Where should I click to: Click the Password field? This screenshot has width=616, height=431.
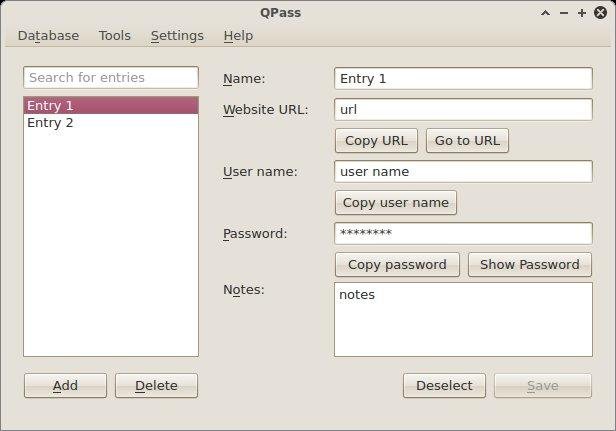coord(463,233)
